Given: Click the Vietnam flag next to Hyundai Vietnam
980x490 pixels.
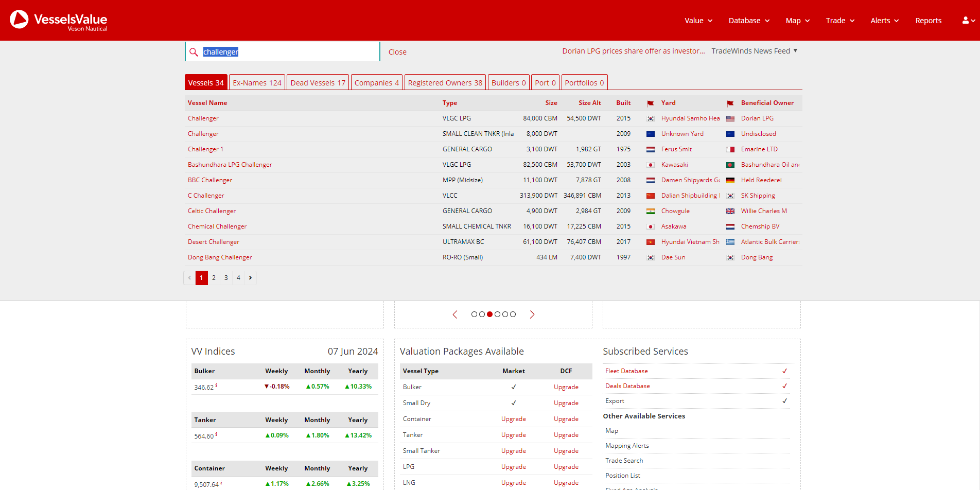Looking at the screenshot, I should pos(651,242).
